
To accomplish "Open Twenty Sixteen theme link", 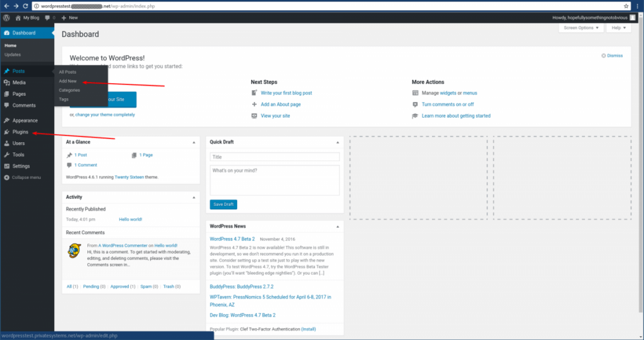I will (x=129, y=177).
